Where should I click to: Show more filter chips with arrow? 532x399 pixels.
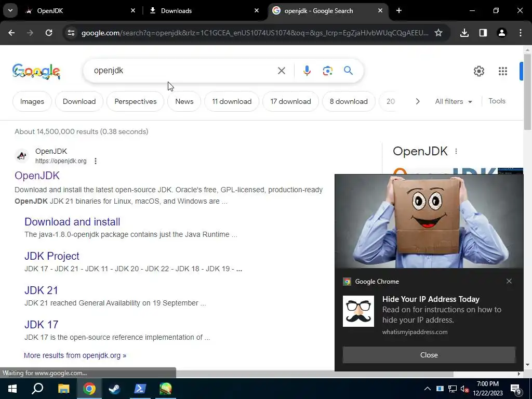(x=418, y=101)
